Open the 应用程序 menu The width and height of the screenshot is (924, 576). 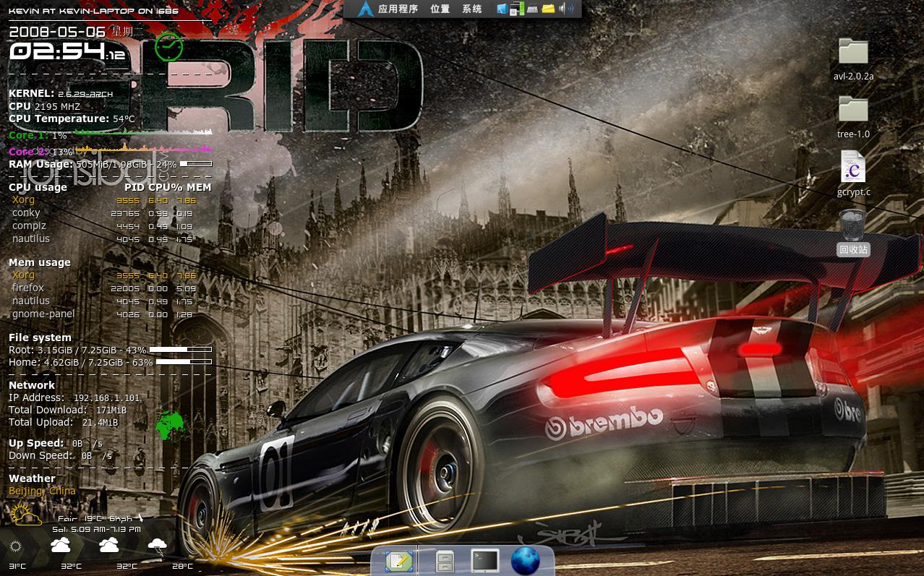click(x=398, y=9)
